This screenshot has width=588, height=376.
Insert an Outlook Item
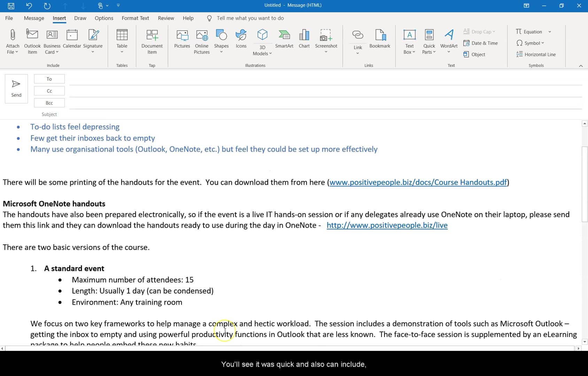pos(32,42)
